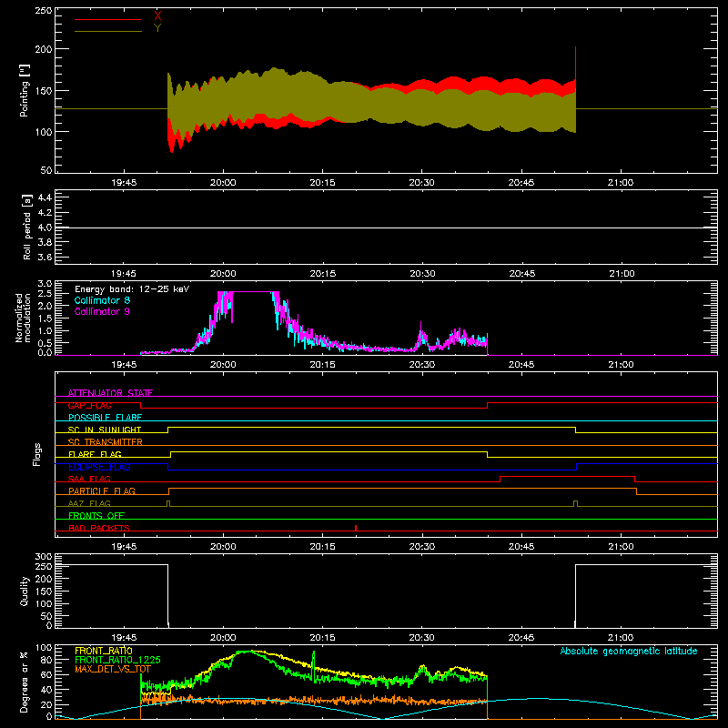Click 'Energy band: 12-25 keV' label
This screenshot has width=728, height=728.
coord(132,289)
